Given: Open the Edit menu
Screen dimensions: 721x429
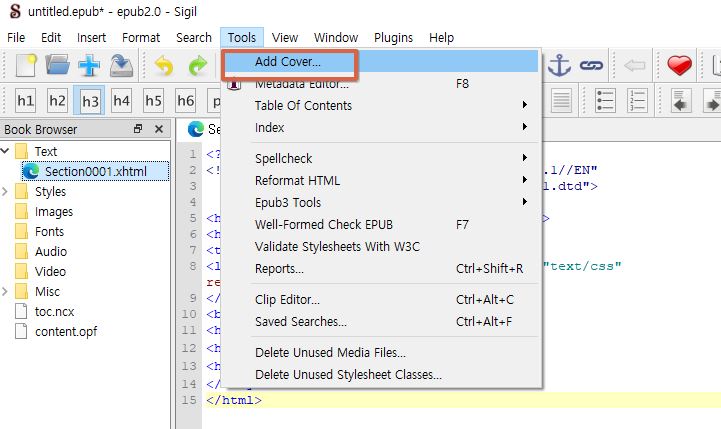Looking at the screenshot, I should point(51,37).
